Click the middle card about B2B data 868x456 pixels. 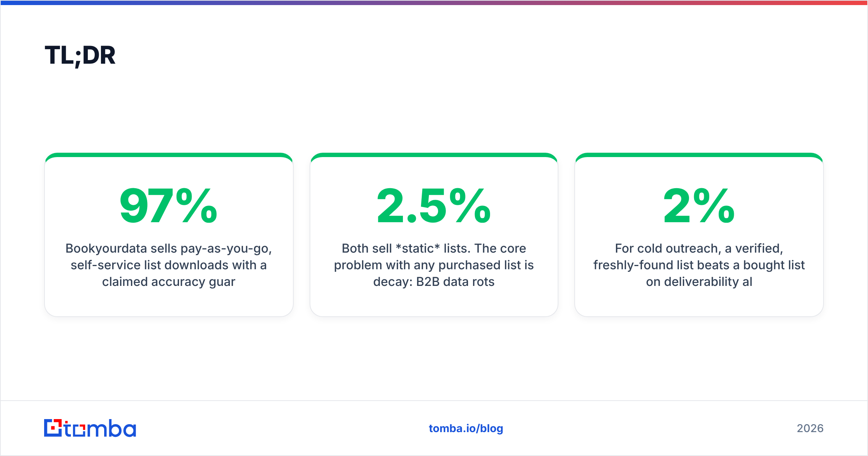pyautogui.click(x=434, y=235)
